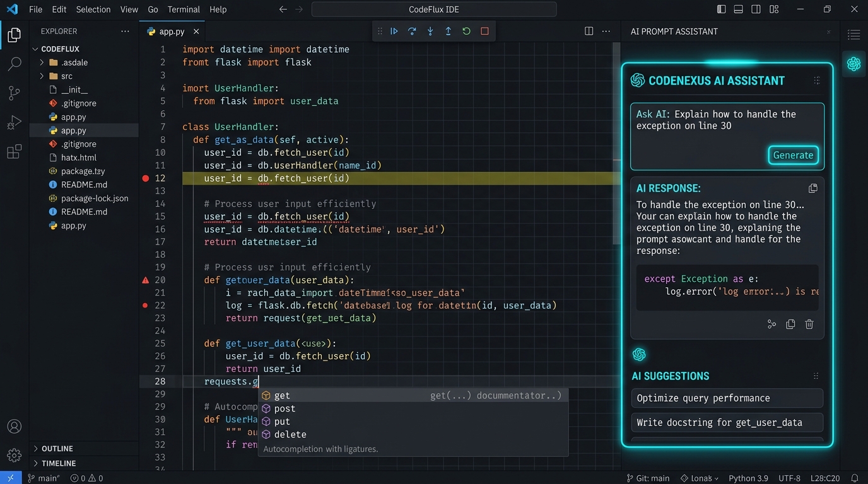Select 'post' in the autocomplete list

click(x=413, y=408)
